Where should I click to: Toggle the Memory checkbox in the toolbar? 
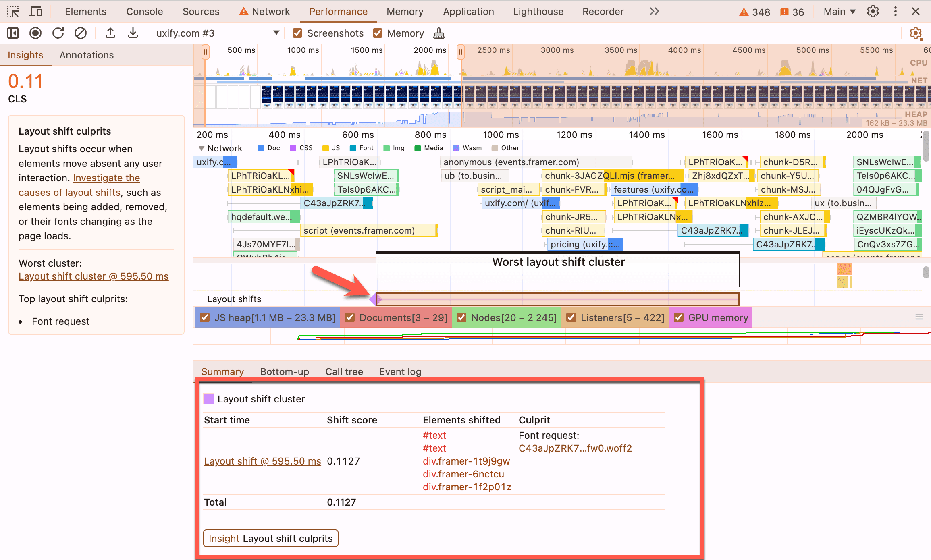[x=378, y=33]
